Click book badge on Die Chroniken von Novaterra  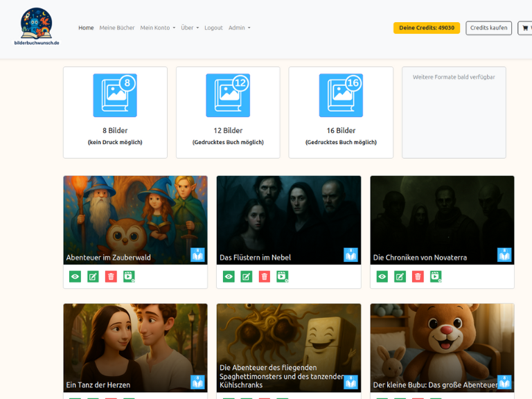504,255
